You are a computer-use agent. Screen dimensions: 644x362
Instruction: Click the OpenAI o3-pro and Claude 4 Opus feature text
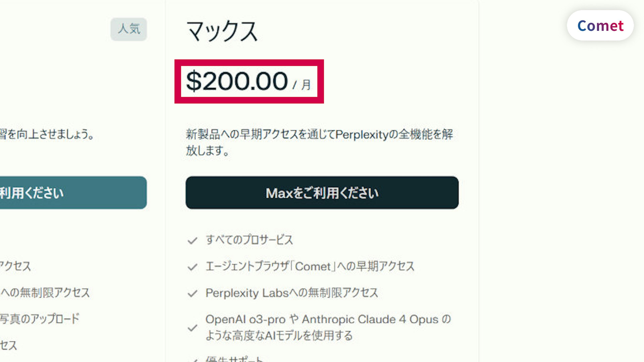pos(328,327)
